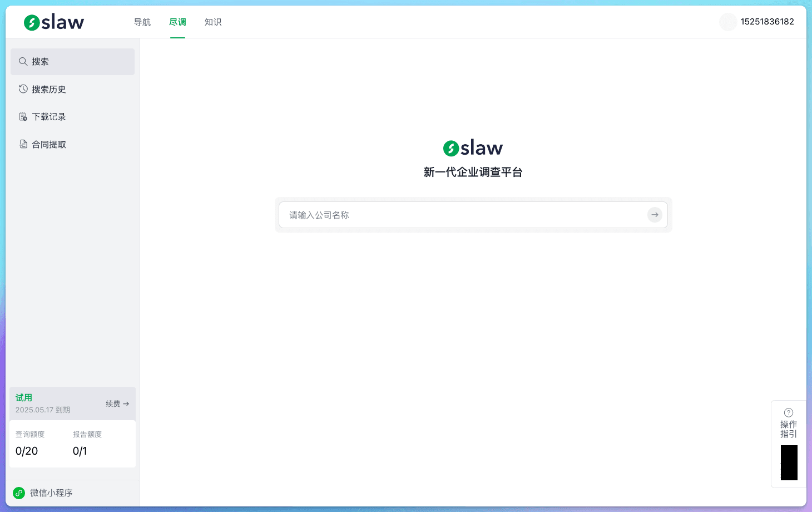Viewport: 812px width, 512px height.
Task: Click the download record document icon
Action: click(23, 117)
